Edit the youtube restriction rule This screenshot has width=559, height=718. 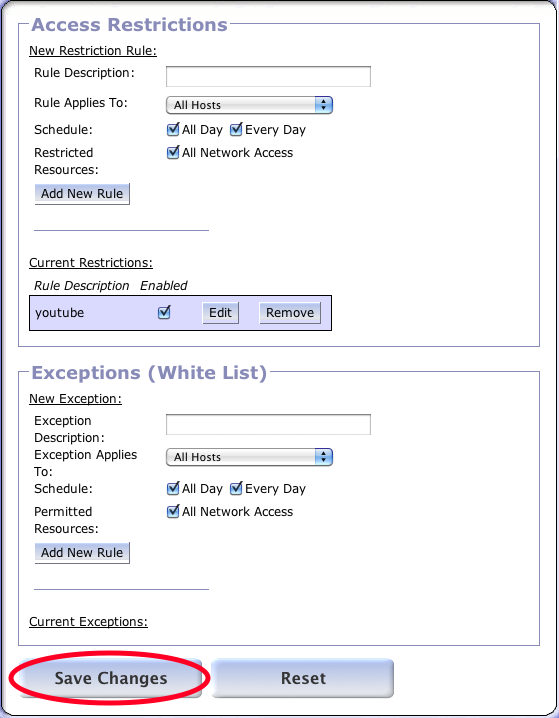(x=221, y=313)
